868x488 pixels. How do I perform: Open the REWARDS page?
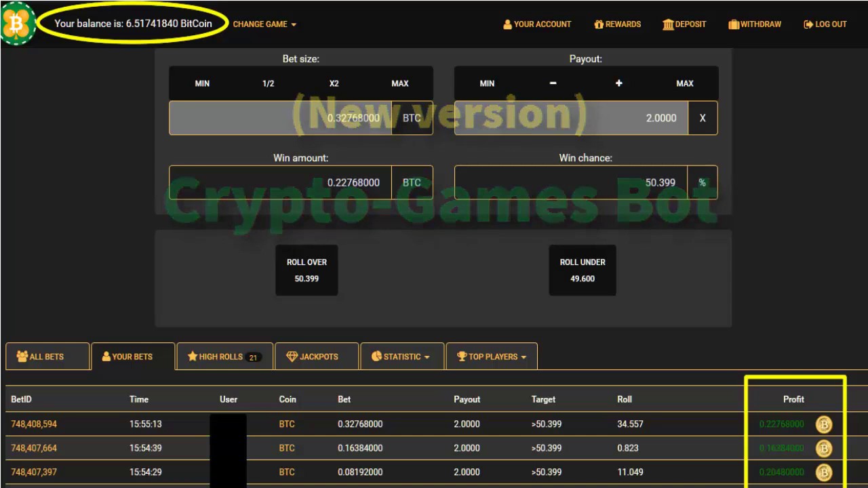click(x=617, y=24)
